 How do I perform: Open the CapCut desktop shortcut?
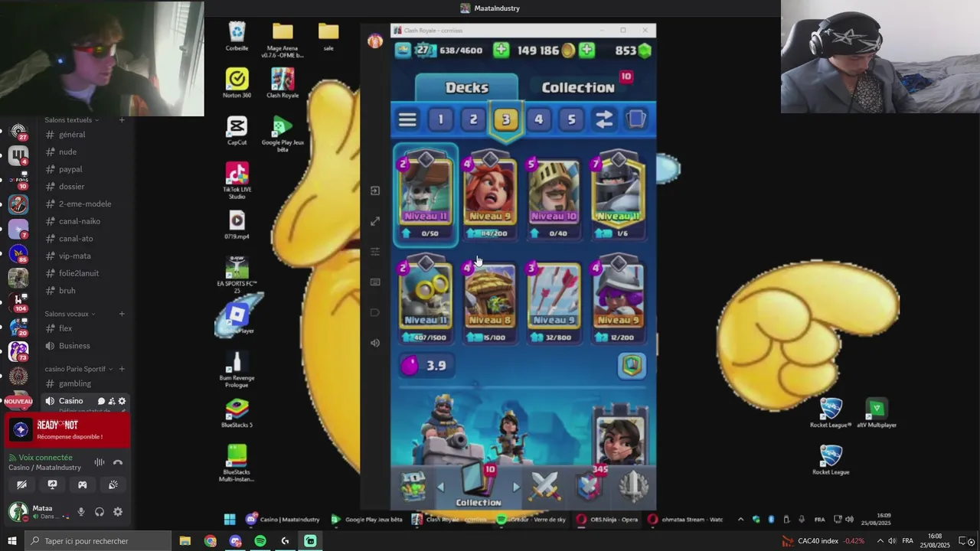tap(237, 131)
